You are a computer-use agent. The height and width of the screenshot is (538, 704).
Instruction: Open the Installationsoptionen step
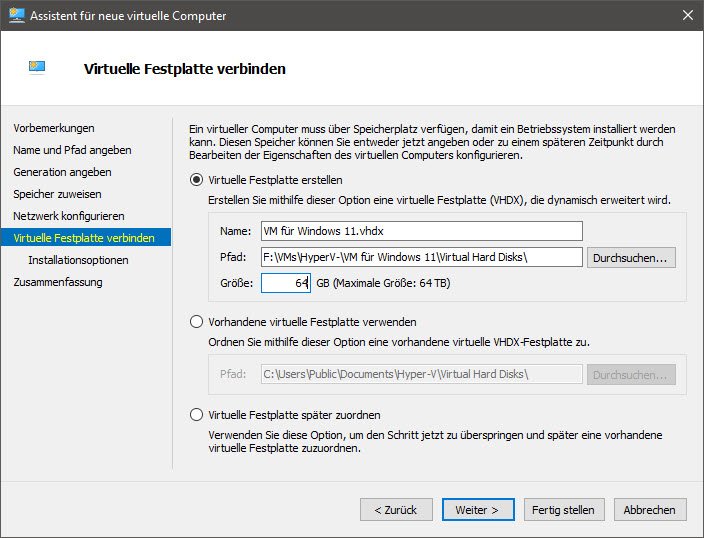click(x=78, y=260)
